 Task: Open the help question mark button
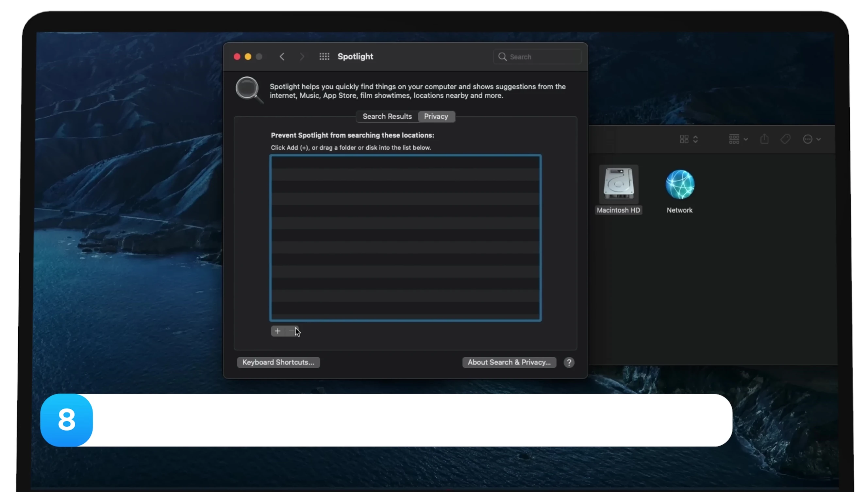pos(569,363)
